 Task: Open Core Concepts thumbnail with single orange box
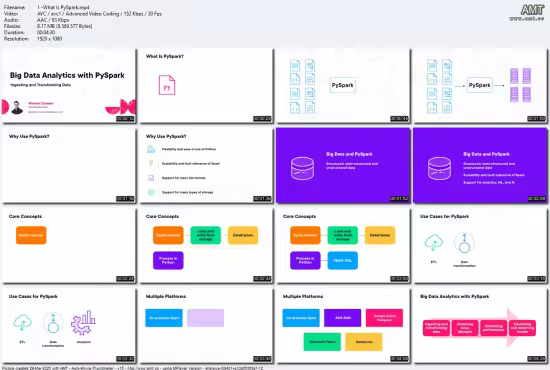coord(68,245)
